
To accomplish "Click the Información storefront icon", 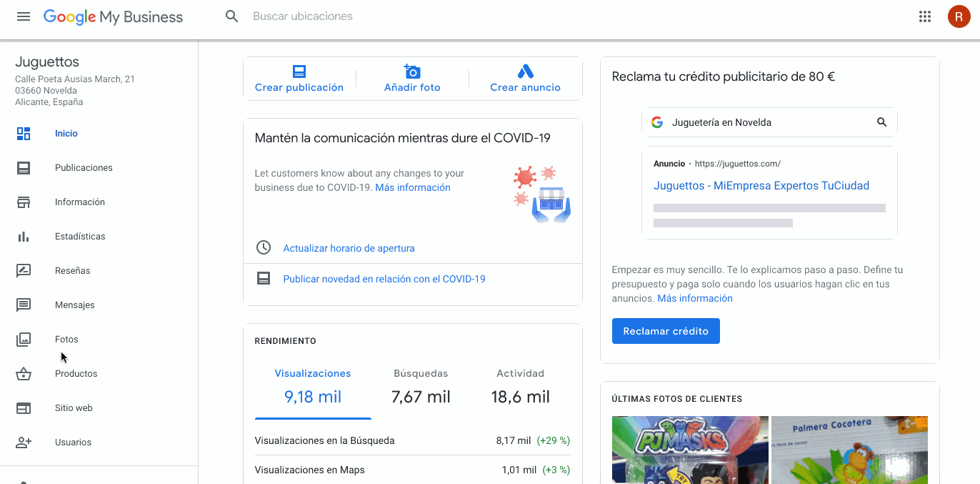I will pyautogui.click(x=24, y=202).
